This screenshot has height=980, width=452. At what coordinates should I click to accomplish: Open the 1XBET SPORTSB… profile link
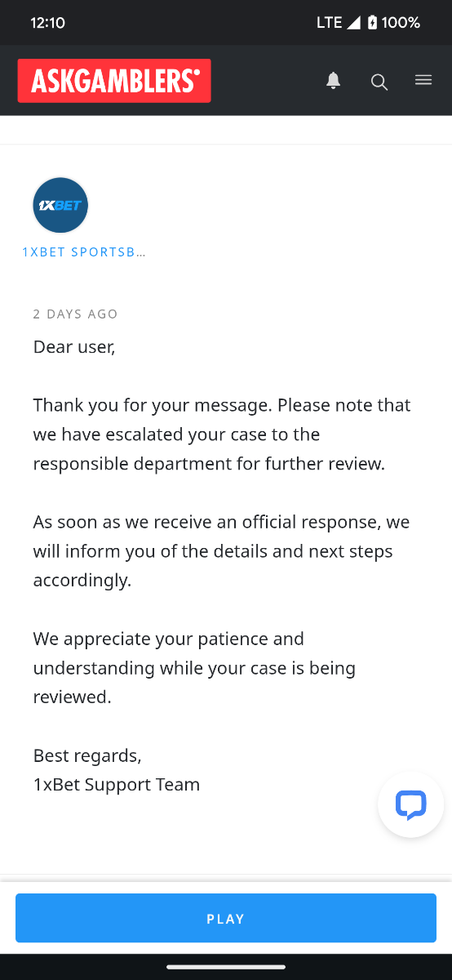click(x=84, y=252)
